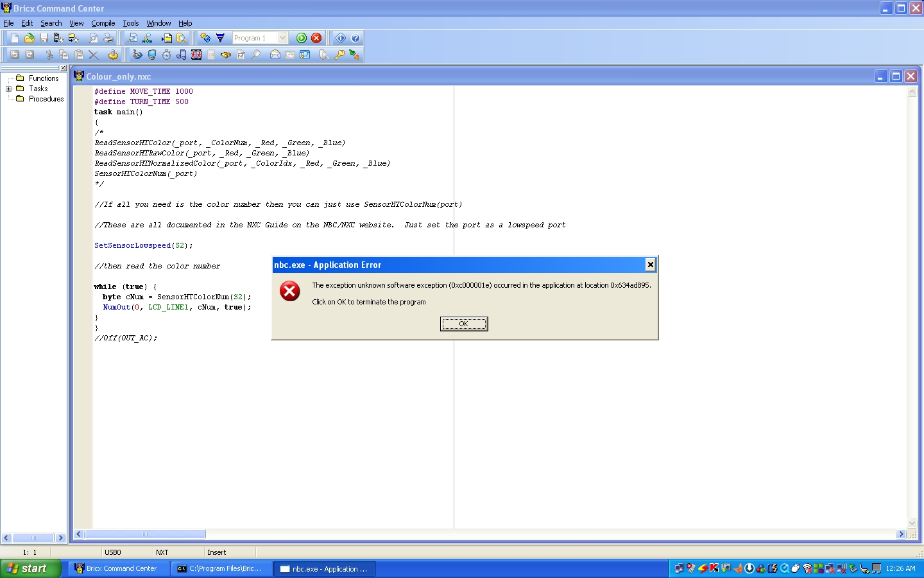Delete selection with the toolbar X icon
Screen dimensions: 924x578
coord(94,55)
